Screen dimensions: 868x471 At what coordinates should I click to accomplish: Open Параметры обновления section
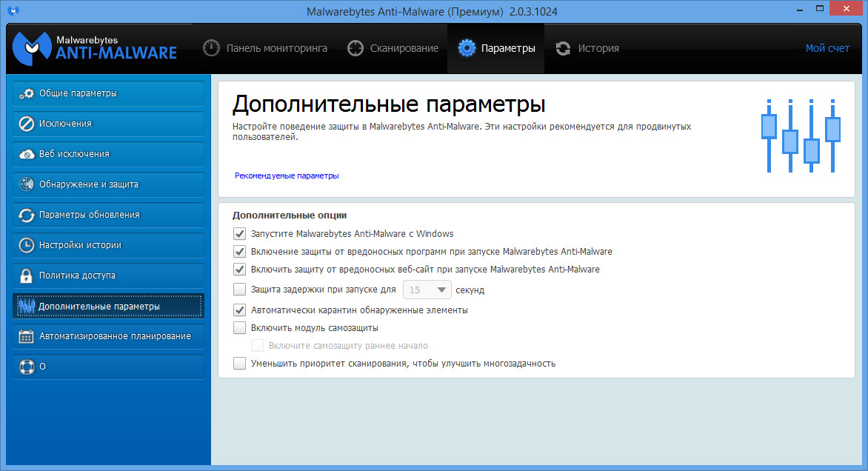108,215
